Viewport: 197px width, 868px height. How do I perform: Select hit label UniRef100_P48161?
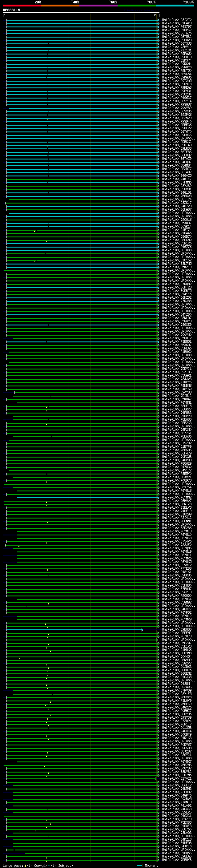pyautogui.click(x=177, y=572)
